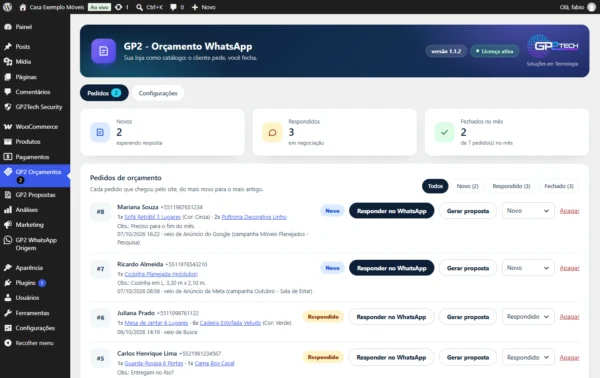
Task: Open GP2 Propostas icon in sidebar
Action: coord(8,195)
